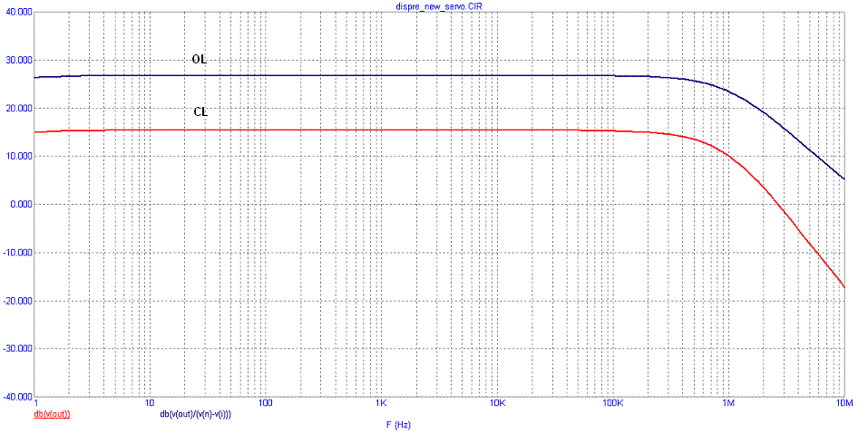Image resolution: width=868 pixels, height=434 pixels.
Task: Click the 1M frequency axis tick label
Action: point(728,403)
